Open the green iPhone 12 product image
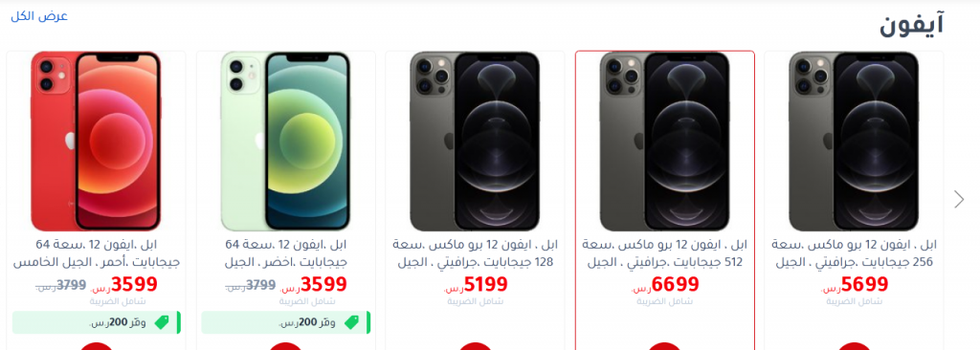 [285, 142]
